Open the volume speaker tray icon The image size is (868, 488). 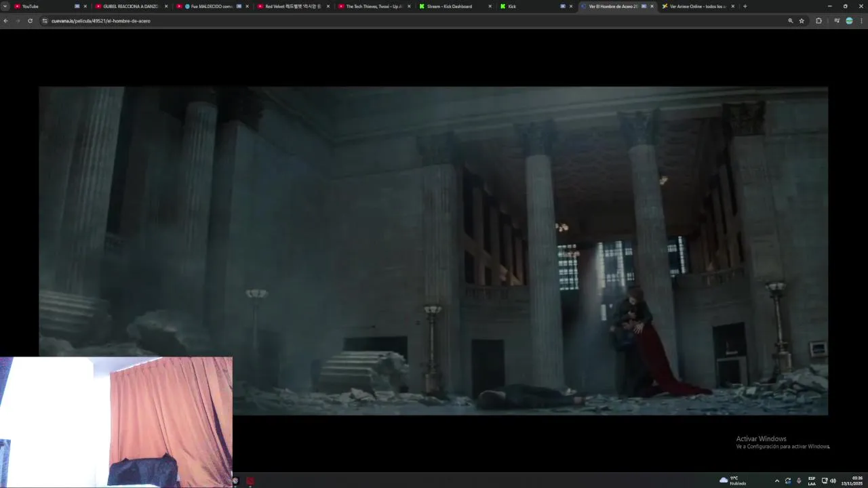(833, 481)
